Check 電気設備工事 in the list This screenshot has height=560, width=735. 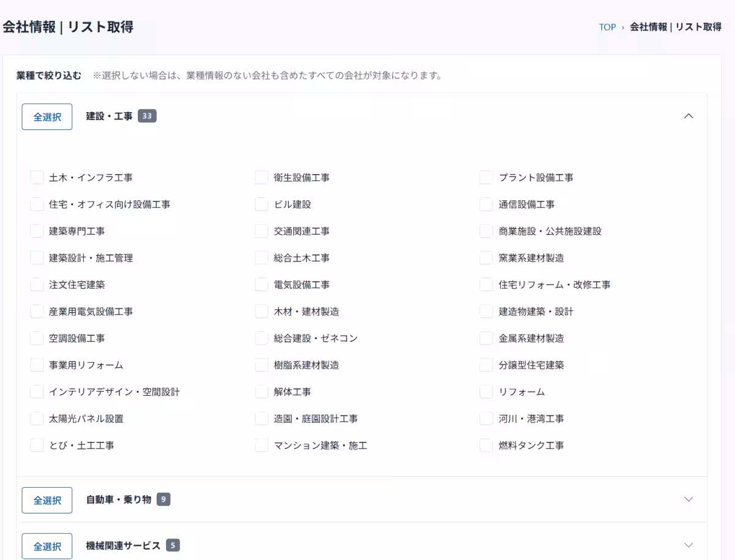coord(261,284)
